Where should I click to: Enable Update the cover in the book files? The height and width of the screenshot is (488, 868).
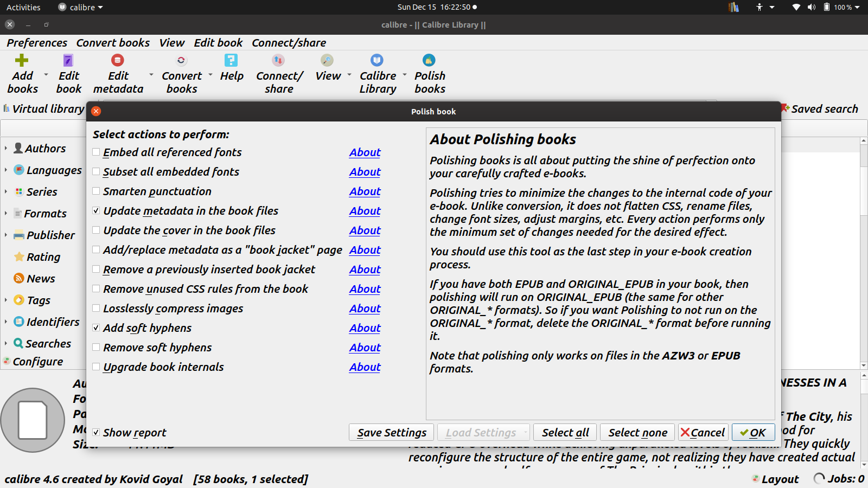pyautogui.click(x=96, y=230)
